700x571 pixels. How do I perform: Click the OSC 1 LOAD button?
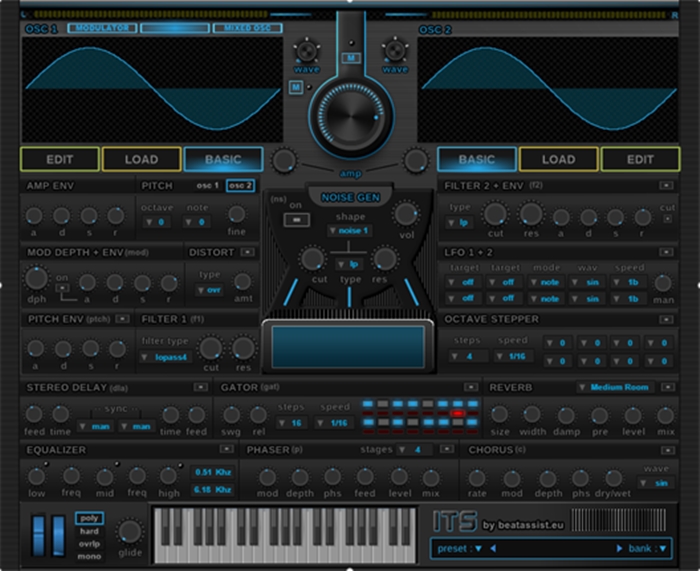(141, 159)
